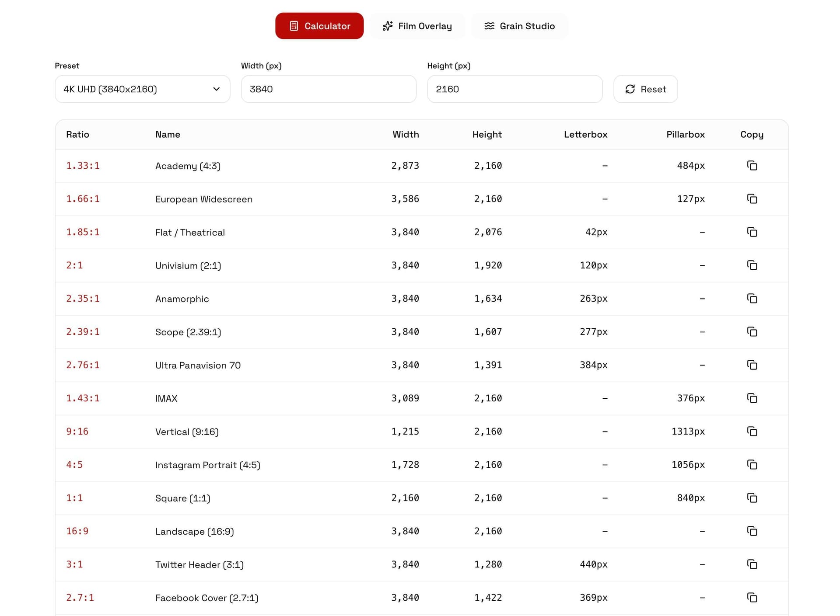Focus the Width (px) input field
The width and height of the screenshot is (840, 616).
(x=328, y=89)
